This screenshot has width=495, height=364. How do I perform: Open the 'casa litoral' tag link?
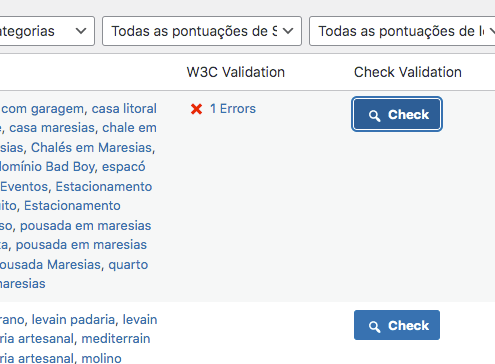click(124, 109)
